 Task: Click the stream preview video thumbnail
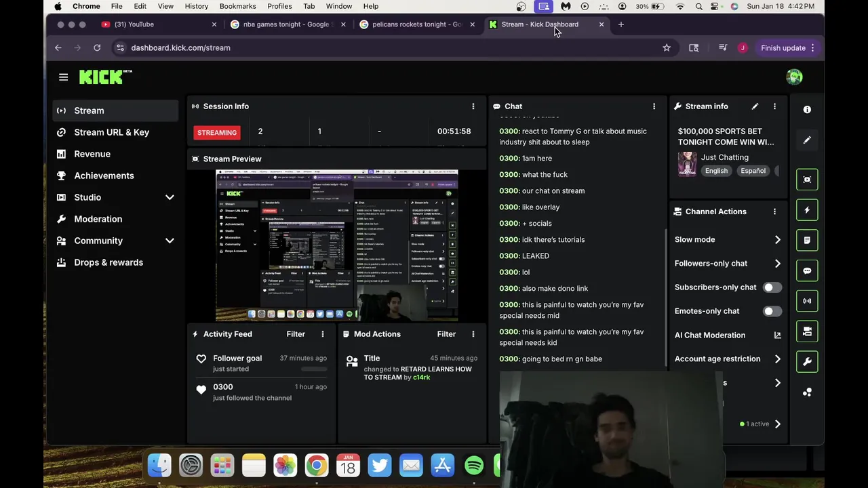(337, 245)
